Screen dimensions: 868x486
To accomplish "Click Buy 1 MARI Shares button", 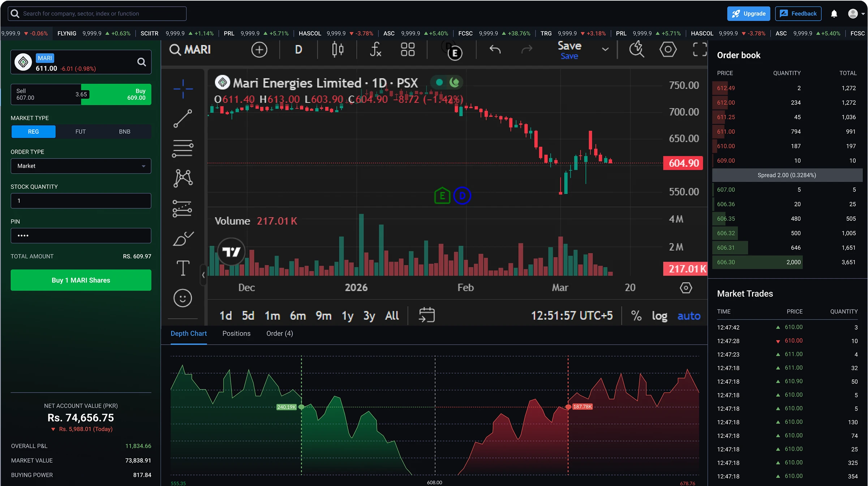I will 81,280.
